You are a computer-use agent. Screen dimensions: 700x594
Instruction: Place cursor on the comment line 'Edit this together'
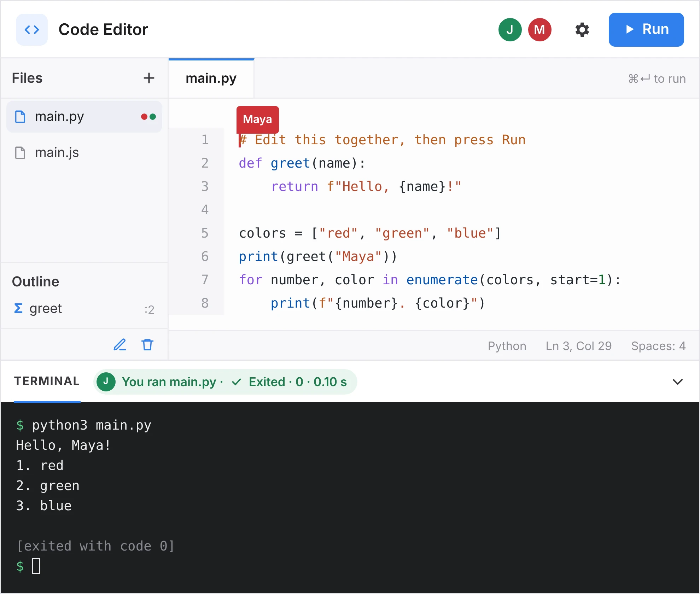point(382,140)
